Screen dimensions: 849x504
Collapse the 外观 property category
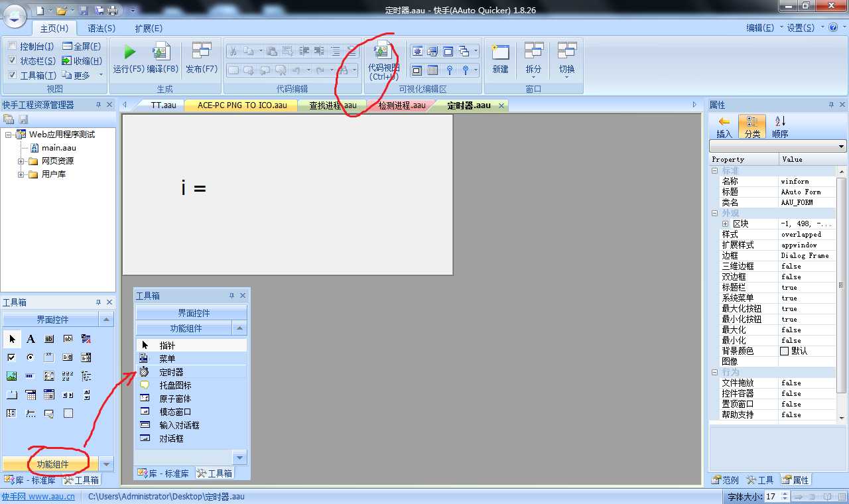point(714,213)
